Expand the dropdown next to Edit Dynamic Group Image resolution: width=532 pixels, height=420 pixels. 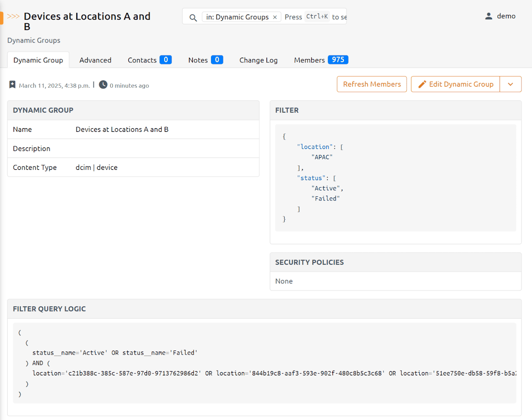[510, 84]
